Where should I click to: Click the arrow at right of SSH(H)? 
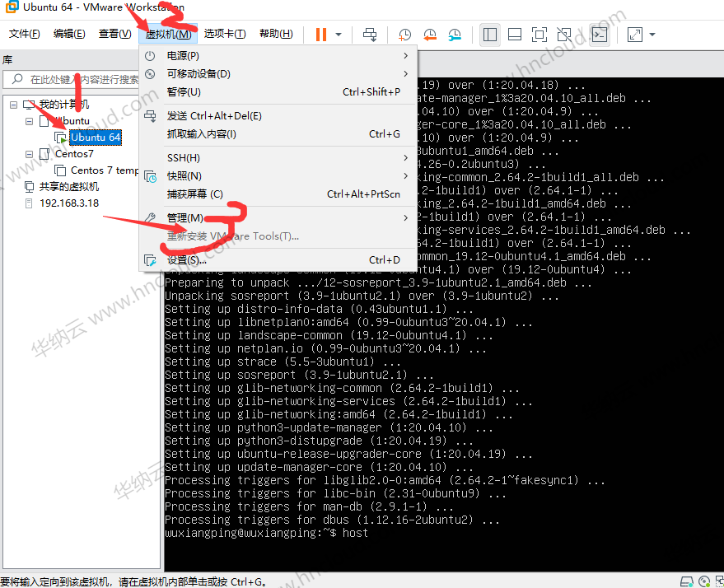coord(406,158)
